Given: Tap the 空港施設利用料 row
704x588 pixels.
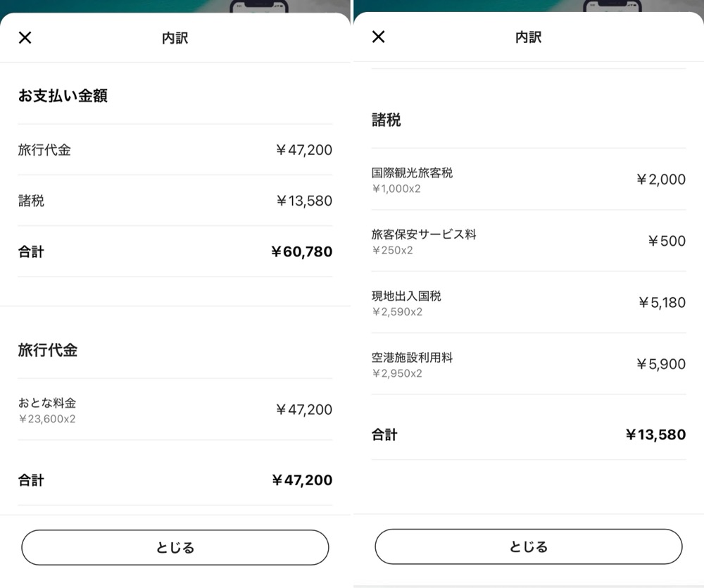Looking at the screenshot, I should click(529, 364).
